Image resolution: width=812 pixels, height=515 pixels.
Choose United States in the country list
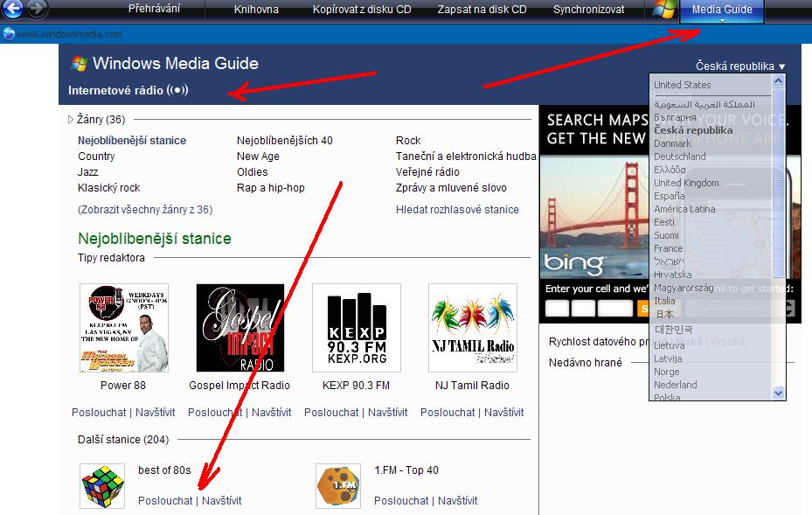682,85
